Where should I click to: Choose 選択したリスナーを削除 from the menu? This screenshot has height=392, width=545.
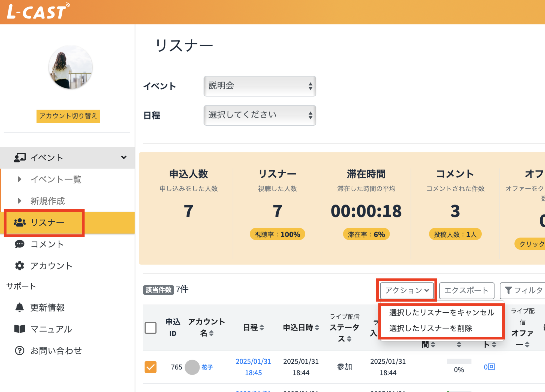tap(431, 328)
